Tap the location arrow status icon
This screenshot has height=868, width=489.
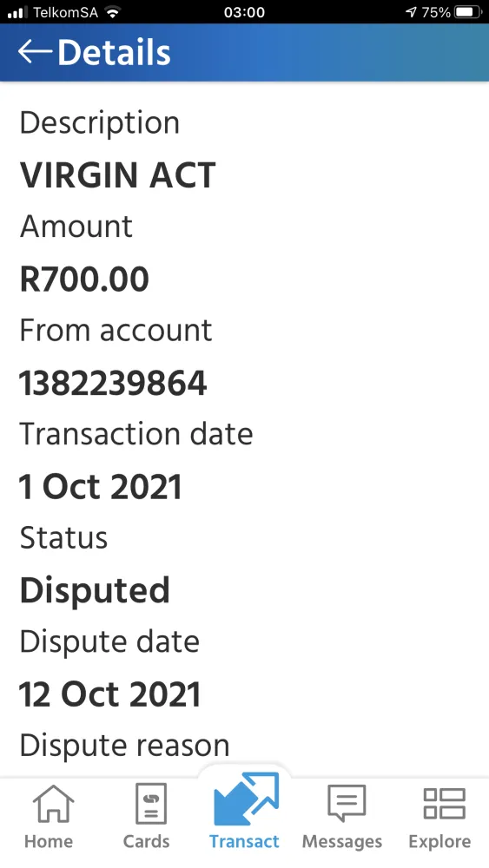(411, 11)
